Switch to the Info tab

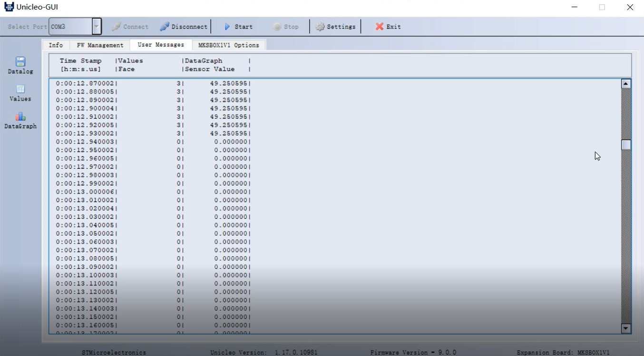(x=56, y=45)
